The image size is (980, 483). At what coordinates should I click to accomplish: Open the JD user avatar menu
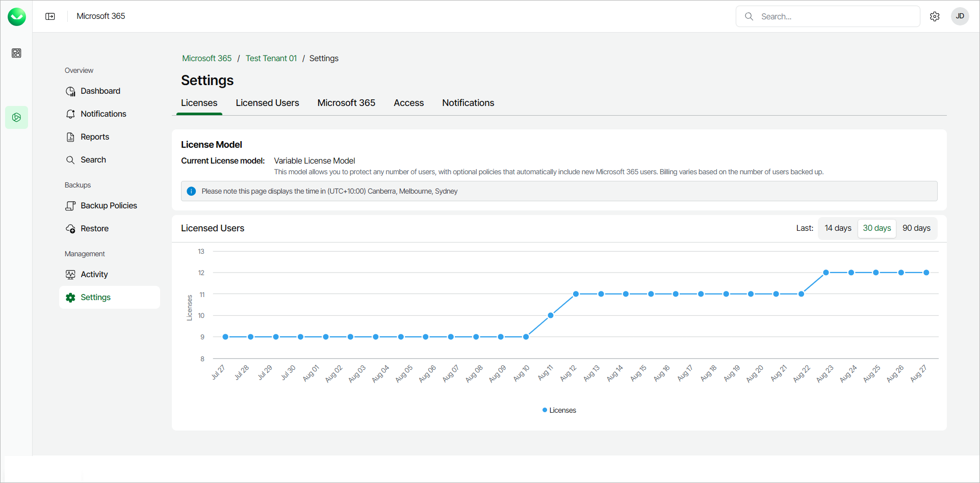point(960,16)
